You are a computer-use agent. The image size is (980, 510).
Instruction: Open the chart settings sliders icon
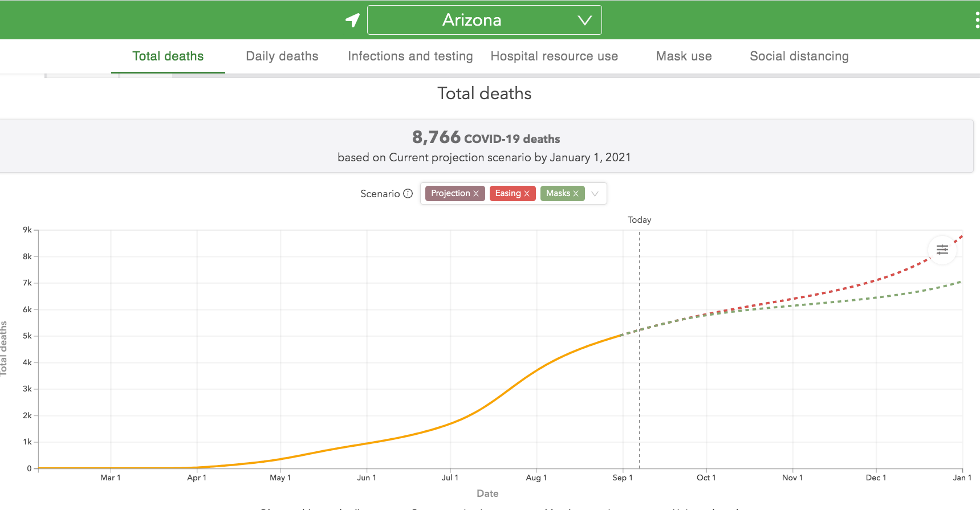point(942,250)
